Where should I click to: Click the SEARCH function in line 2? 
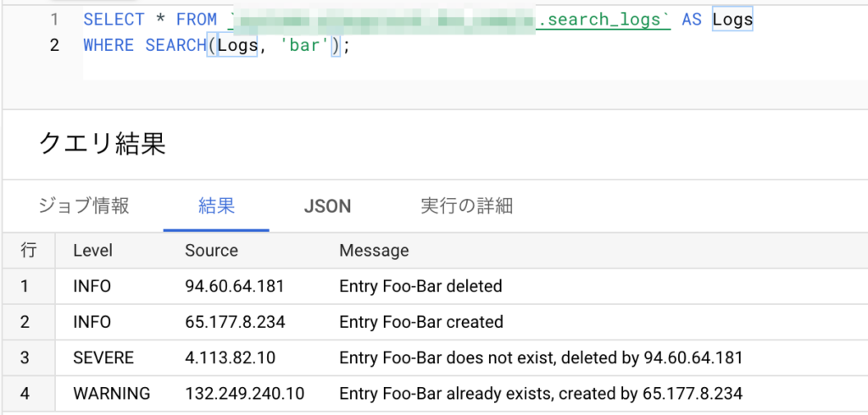[x=175, y=46]
